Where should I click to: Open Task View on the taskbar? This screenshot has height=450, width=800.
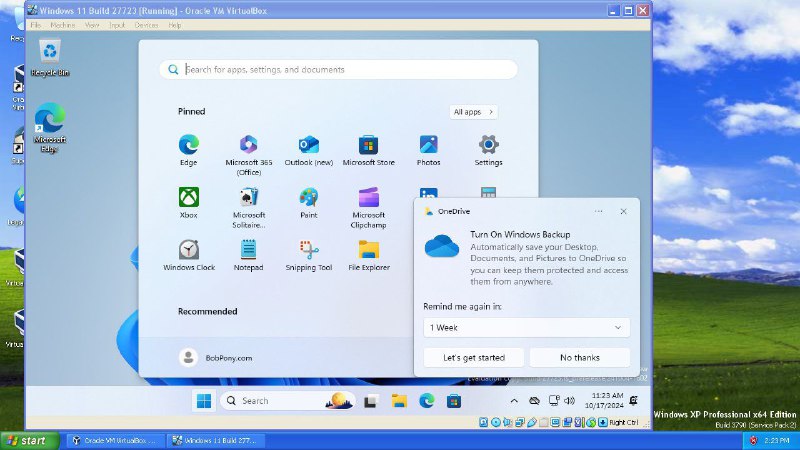(371, 401)
